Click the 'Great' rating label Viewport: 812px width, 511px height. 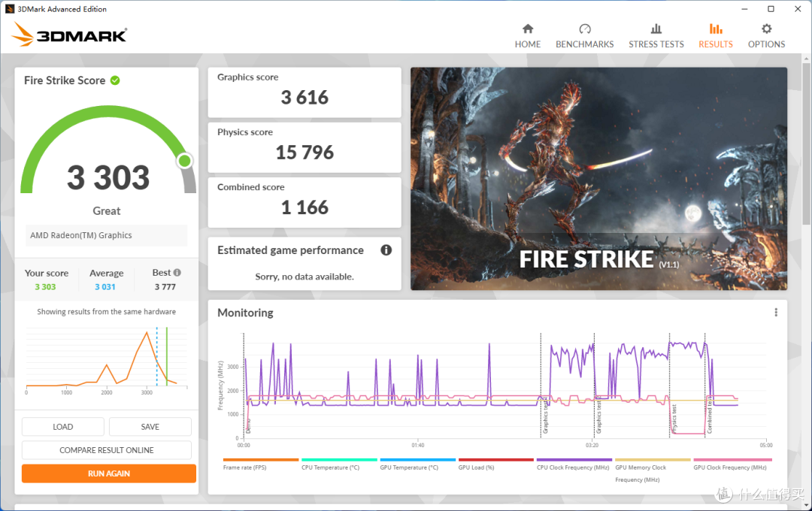pyautogui.click(x=107, y=210)
